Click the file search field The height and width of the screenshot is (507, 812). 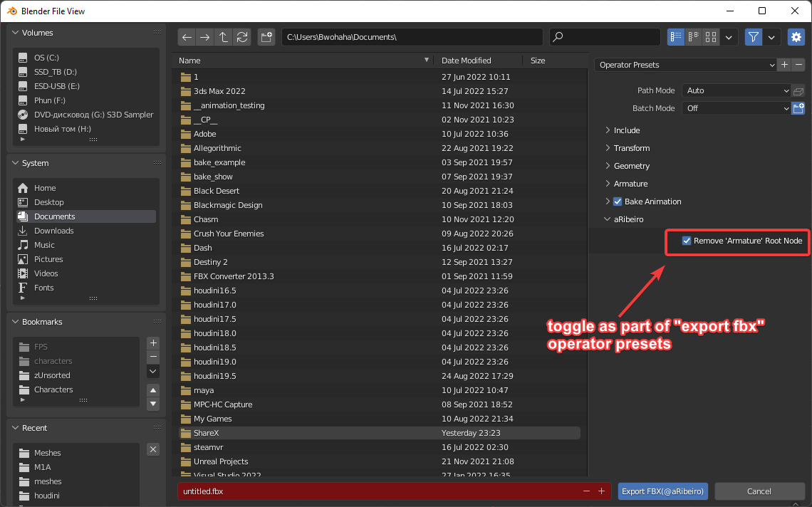(605, 37)
